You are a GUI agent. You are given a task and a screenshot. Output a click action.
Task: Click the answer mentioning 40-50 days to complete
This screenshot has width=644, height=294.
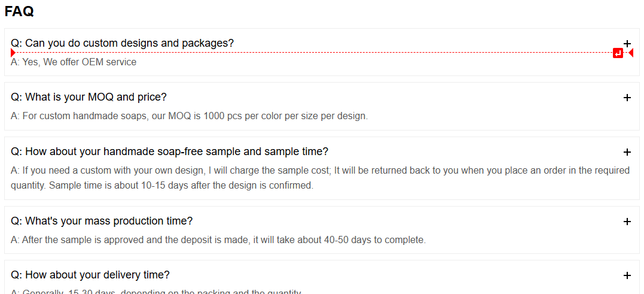coord(218,240)
